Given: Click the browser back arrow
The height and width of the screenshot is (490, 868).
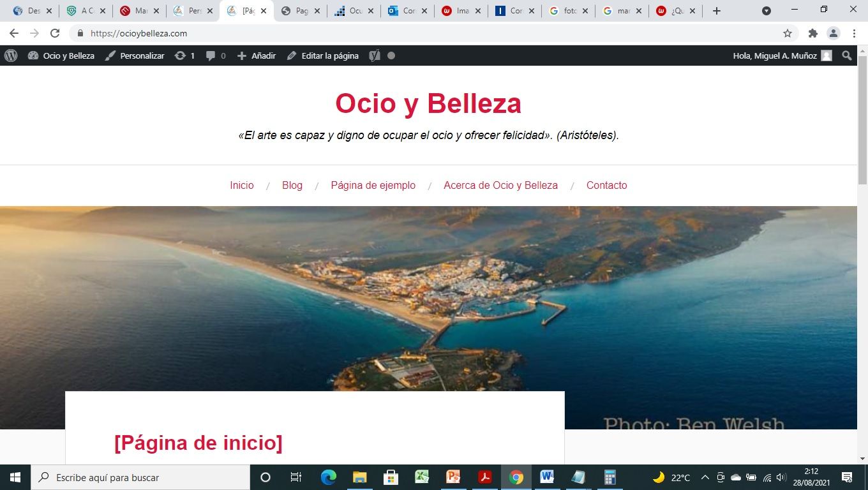Looking at the screenshot, I should tap(13, 33).
